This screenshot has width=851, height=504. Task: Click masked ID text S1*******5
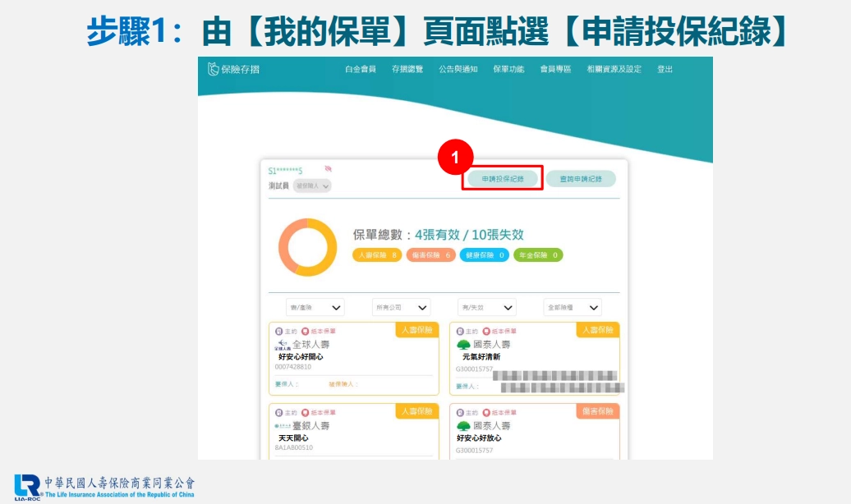(286, 171)
